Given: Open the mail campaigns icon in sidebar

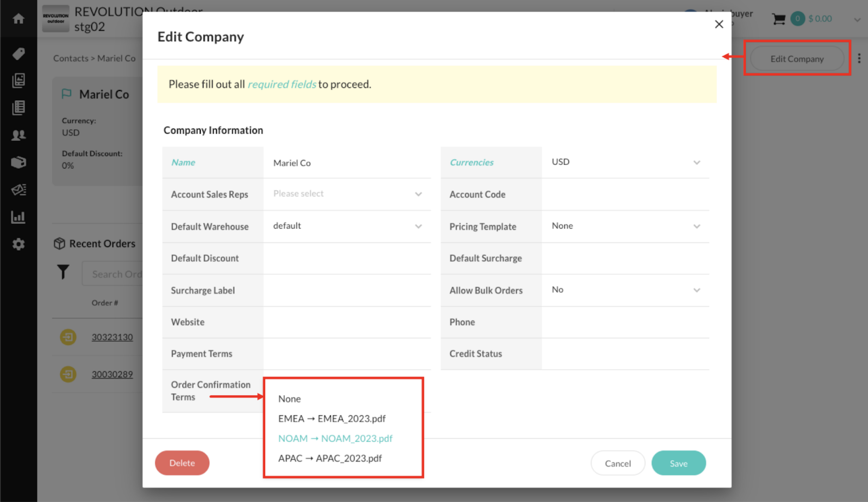Looking at the screenshot, I should click(x=19, y=189).
